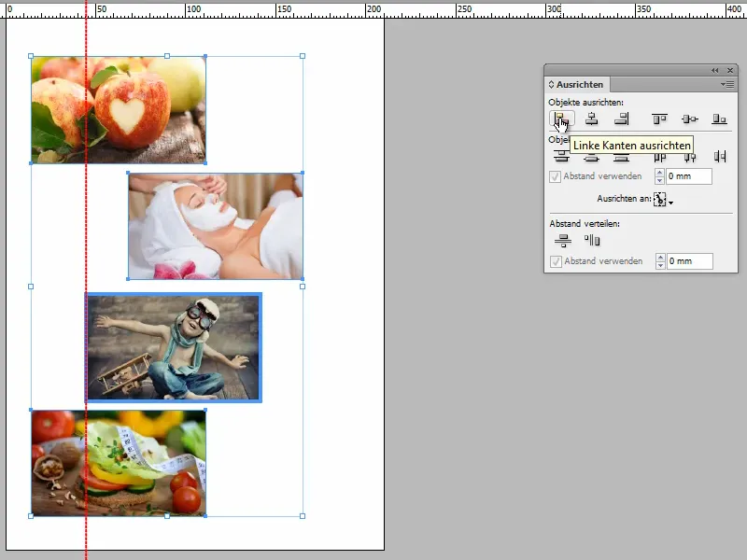
Task: Collapse the panel with the double-arrow control
Action: point(712,70)
